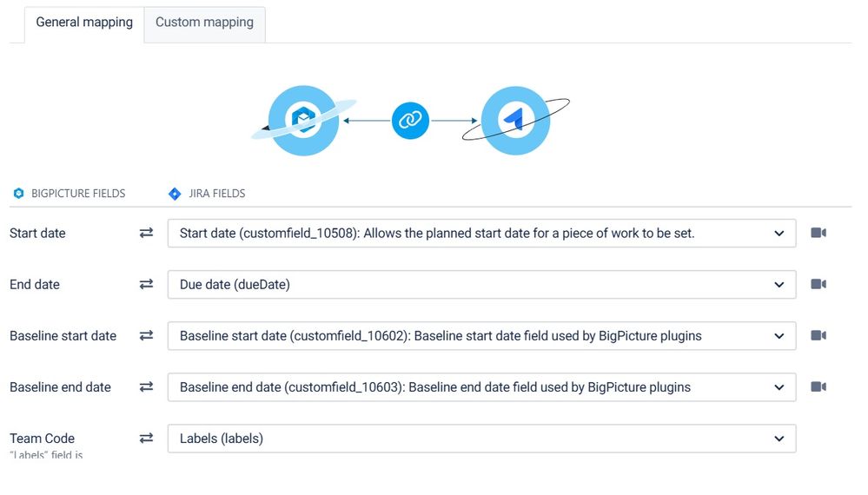Image resolution: width=868 pixels, height=495 pixels.
Task: Open video tutorial for Baseline end date
Action: (x=818, y=386)
